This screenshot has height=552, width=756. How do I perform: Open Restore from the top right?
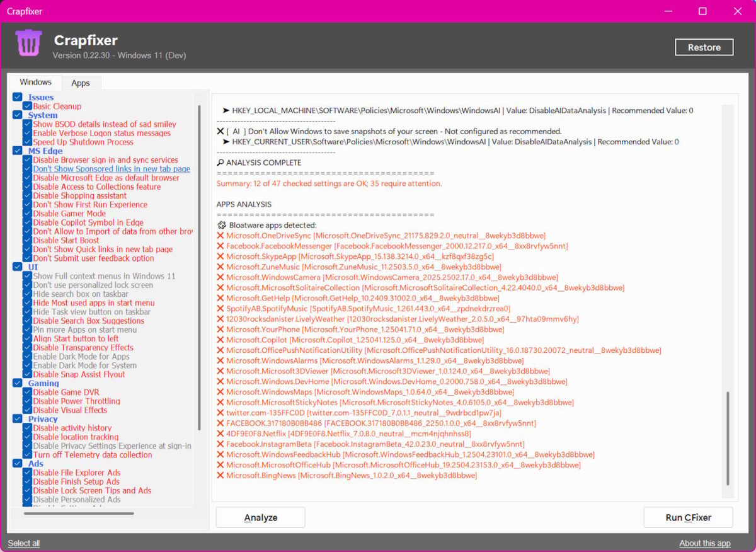[704, 47]
